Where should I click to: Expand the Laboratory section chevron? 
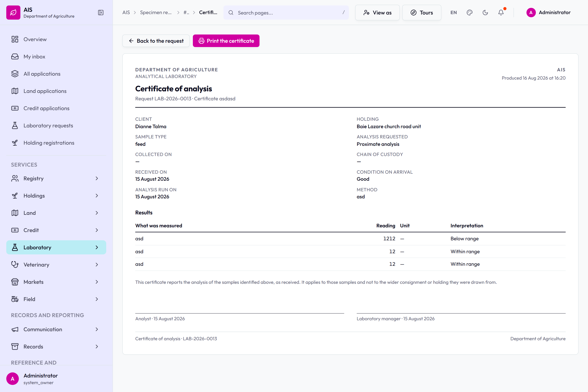click(97, 247)
